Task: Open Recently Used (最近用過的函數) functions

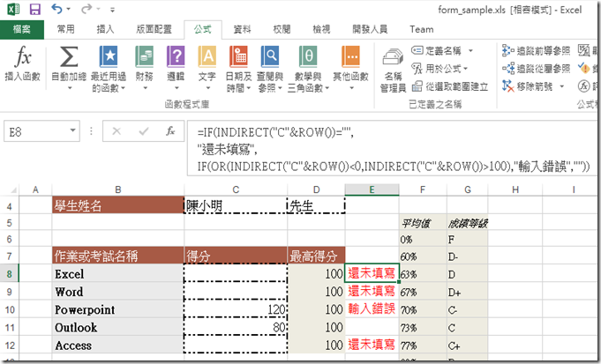Action: click(109, 69)
